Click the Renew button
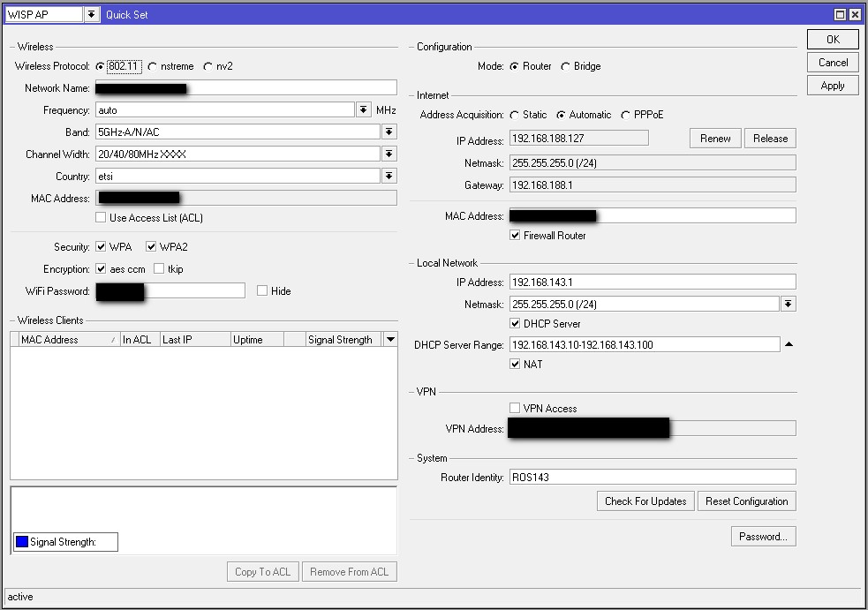868x610 pixels. 715,139
